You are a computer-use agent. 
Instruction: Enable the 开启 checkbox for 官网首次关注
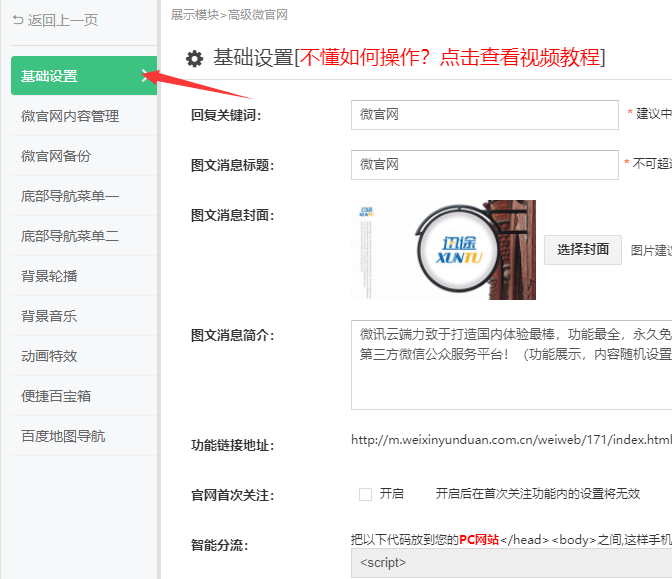click(x=365, y=494)
